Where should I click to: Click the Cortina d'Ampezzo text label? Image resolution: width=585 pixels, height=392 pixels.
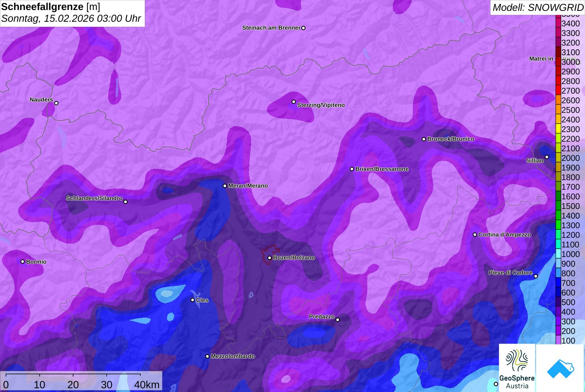point(505,235)
